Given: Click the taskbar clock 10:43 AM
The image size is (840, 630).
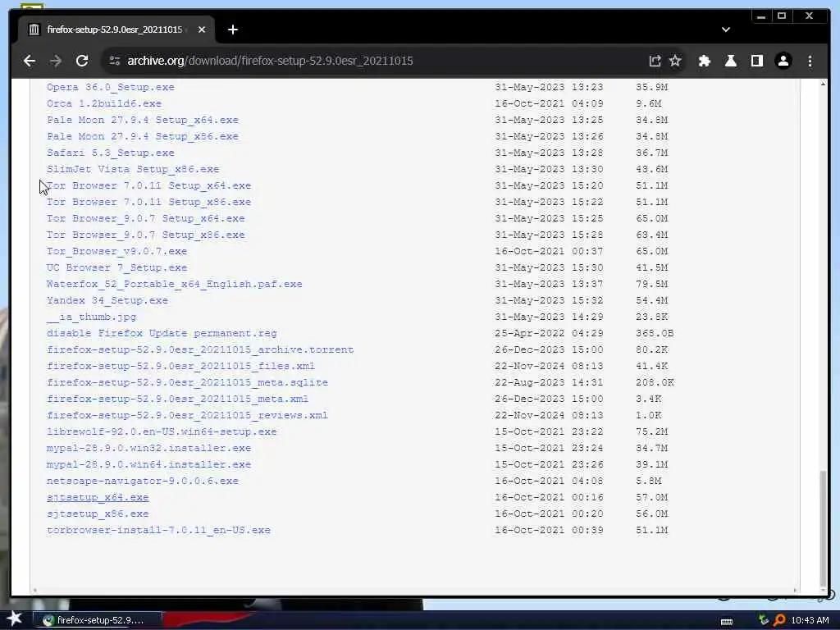Looking at the screenshot, I should (x=810, y=620).
